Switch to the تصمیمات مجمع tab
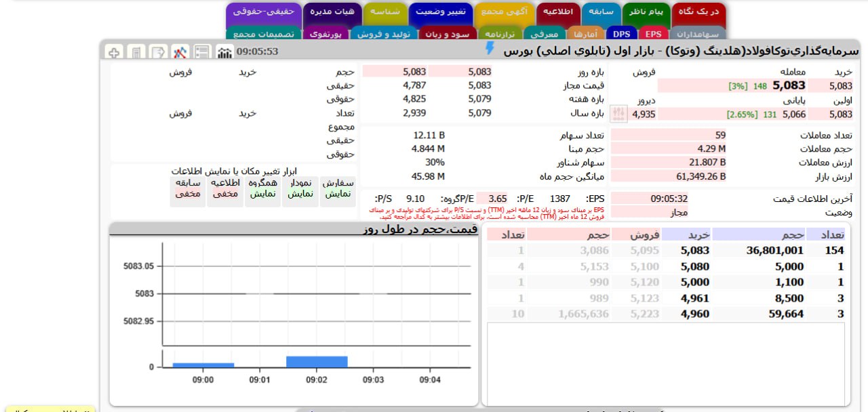The image size is (868, 412). (264, 34)
